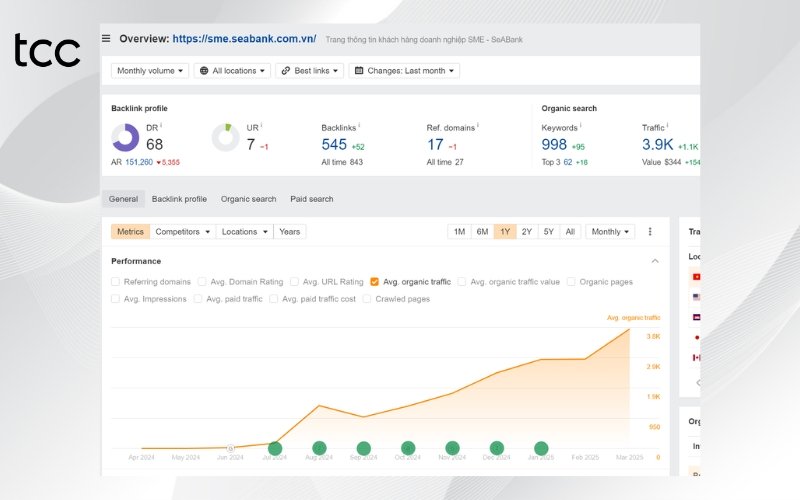Click the UR donut chart icon

[x=226, y=137]
